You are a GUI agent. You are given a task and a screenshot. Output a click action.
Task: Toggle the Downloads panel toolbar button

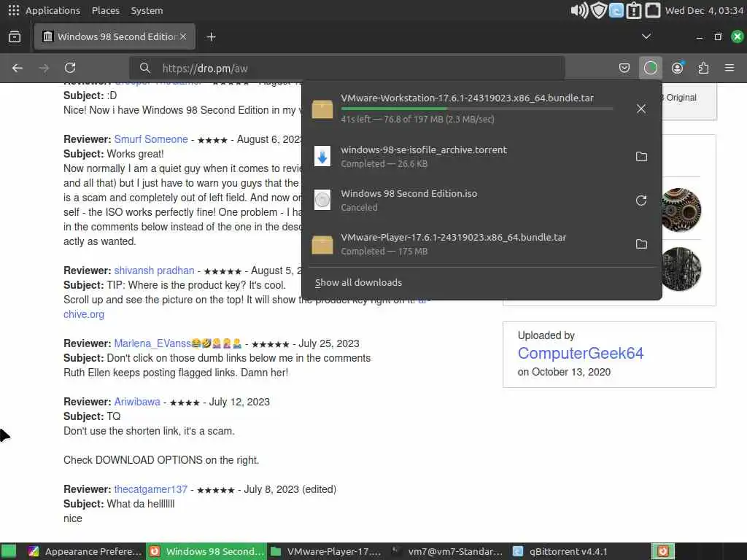point(650,68)
